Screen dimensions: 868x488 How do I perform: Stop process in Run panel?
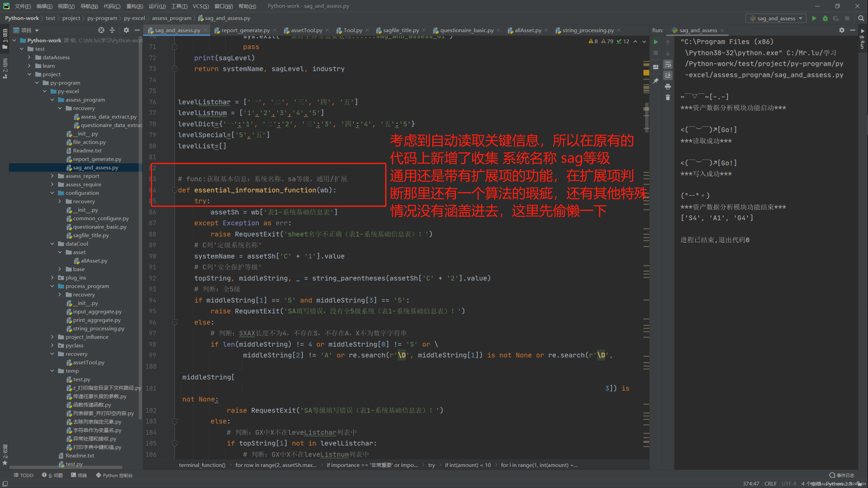pyautogui.click(x=656, y=53)
